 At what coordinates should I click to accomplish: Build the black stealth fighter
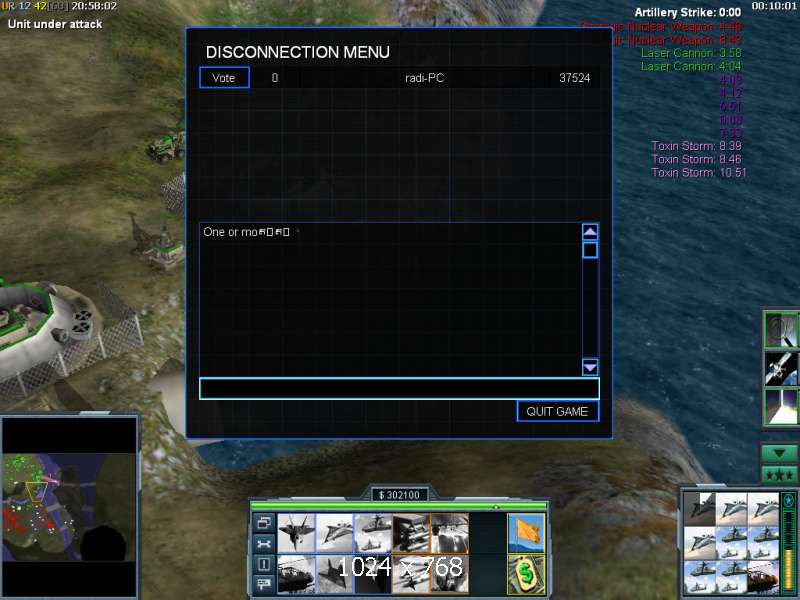coord(334,574)
